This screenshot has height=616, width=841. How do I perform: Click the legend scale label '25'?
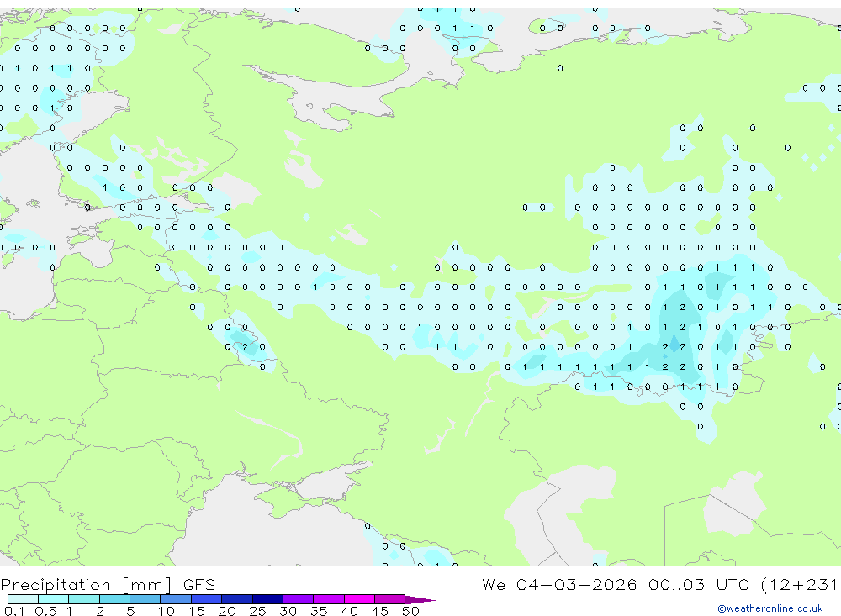[x=257, y=611]
